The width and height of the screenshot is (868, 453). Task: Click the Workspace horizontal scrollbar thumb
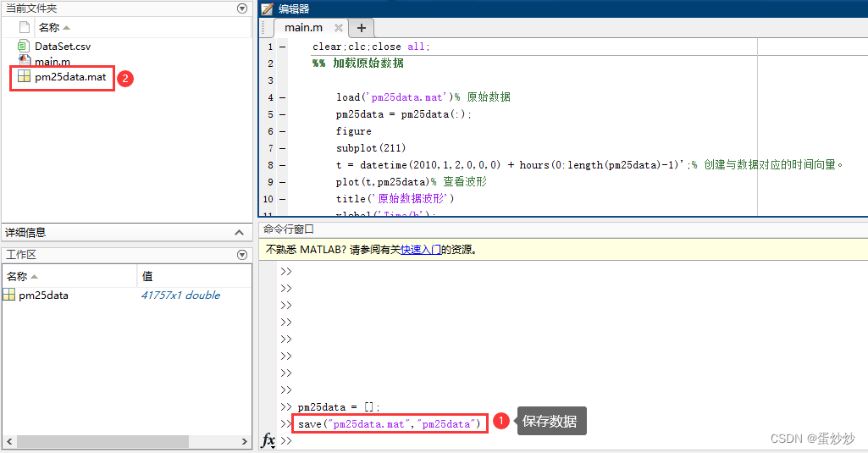[x=103, y=441]
